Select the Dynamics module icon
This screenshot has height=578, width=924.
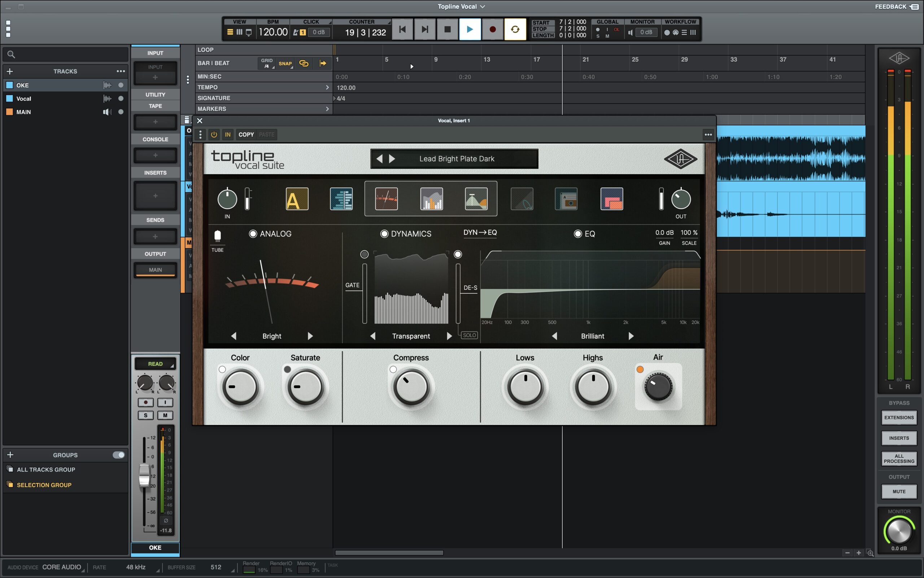click(x=431, y=199)
